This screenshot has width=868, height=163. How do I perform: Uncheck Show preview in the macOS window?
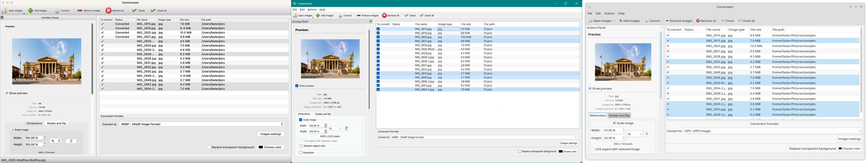coord(7,93)
